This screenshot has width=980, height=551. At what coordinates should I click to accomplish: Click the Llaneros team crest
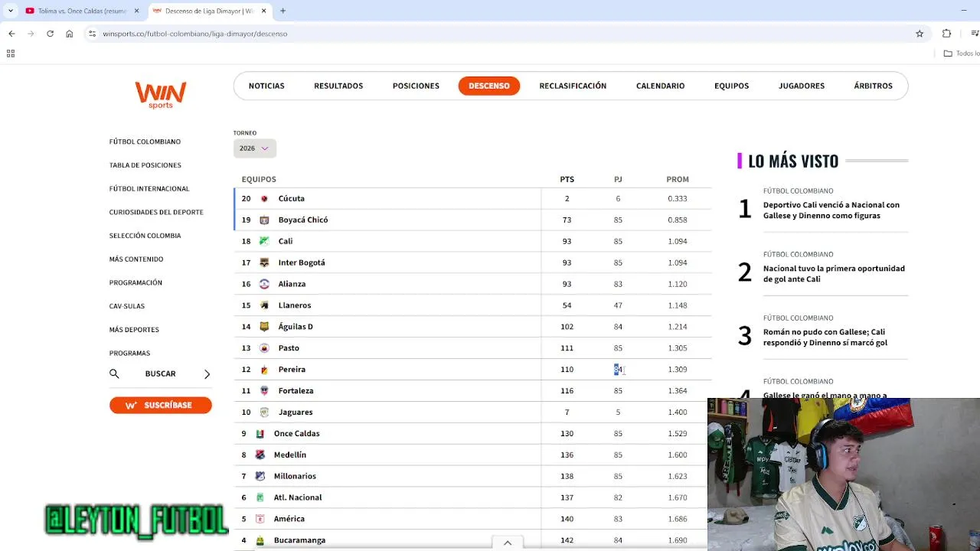[x=264, y=305]
